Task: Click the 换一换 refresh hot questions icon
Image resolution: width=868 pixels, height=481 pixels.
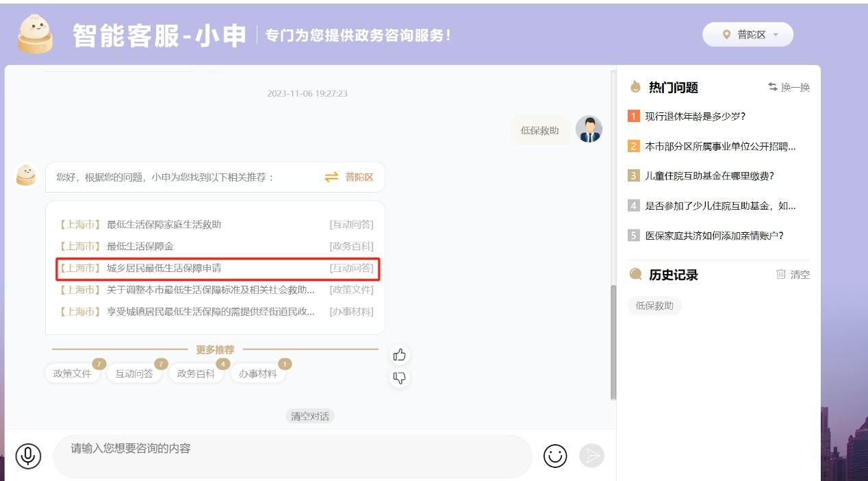Action: pos(773,87)
